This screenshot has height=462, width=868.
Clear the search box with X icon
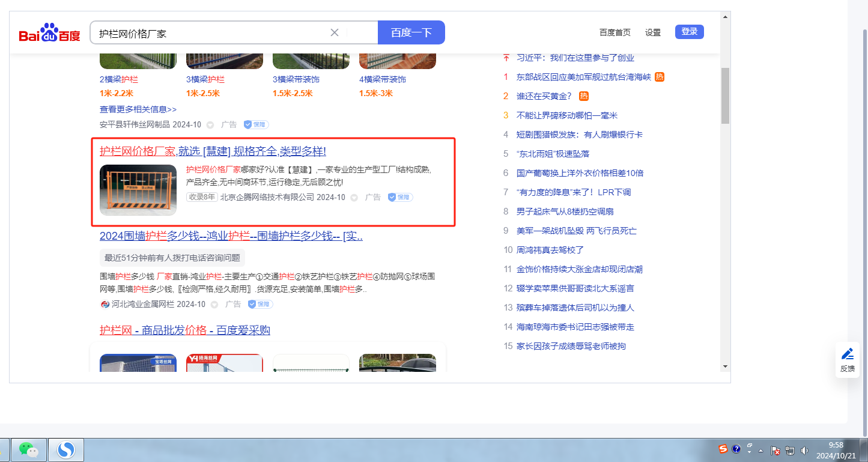335,32
